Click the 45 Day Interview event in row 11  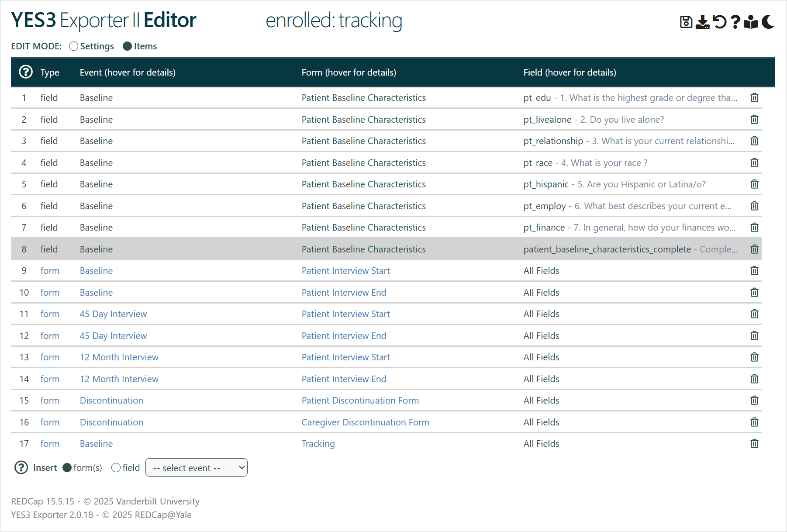click(113, 314)
